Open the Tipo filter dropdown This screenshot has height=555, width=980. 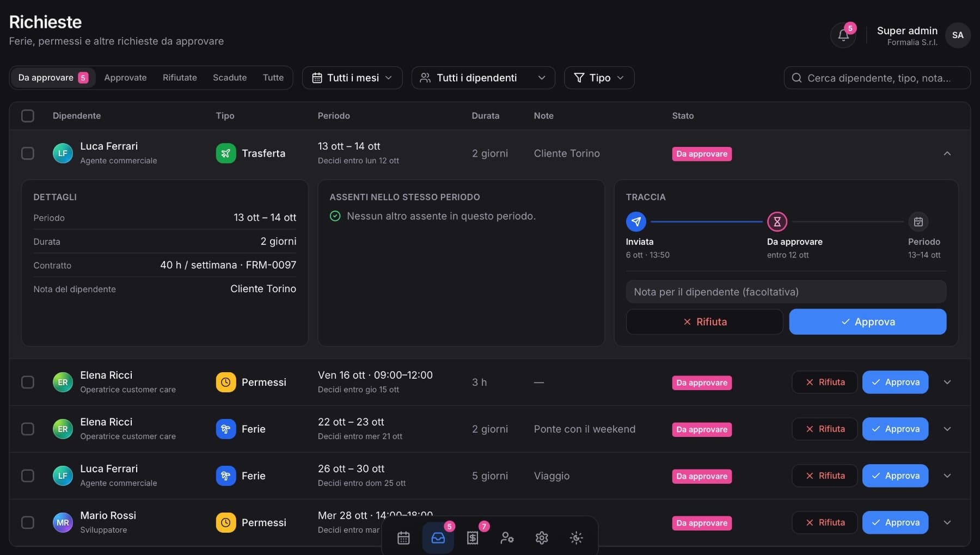[x=599, y=78]
